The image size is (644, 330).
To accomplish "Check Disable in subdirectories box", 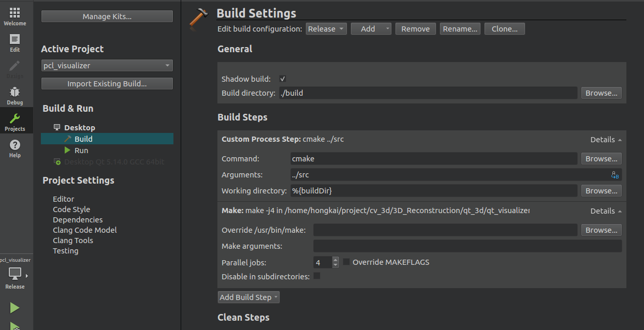I will tap(317, 276).
